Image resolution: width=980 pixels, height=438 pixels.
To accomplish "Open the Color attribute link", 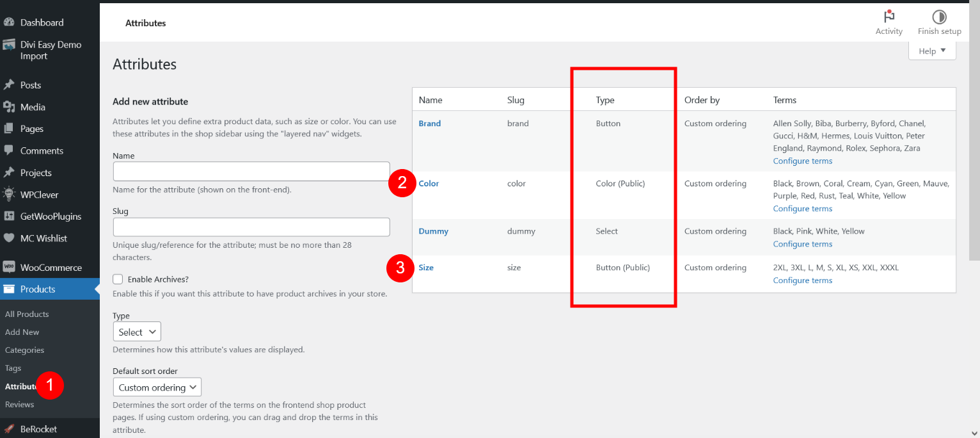I will [x=429, y=184].
